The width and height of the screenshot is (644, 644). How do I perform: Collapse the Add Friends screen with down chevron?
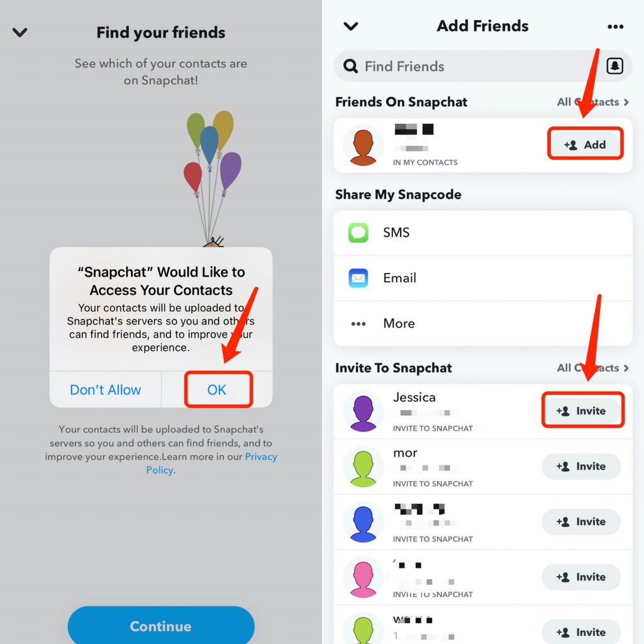click(351, 26)
